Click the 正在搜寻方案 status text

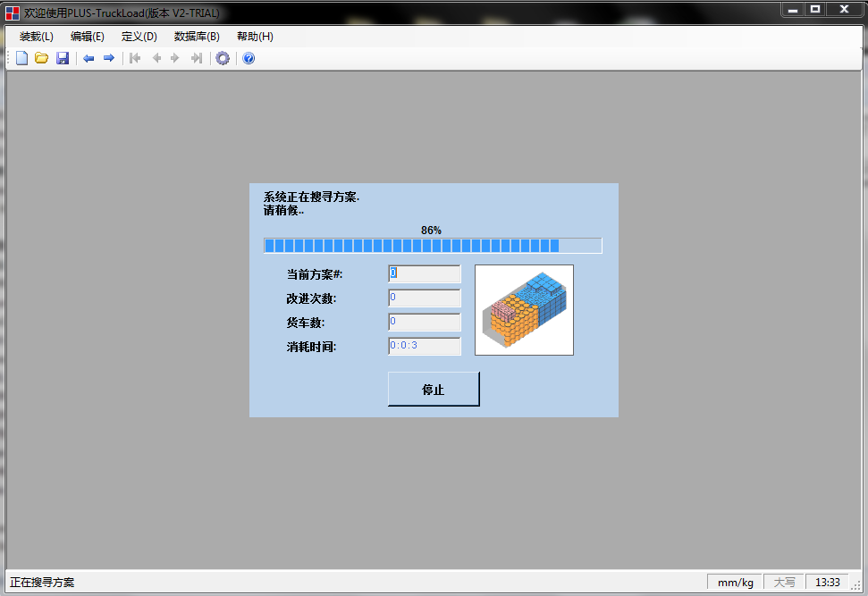point(42,583)
